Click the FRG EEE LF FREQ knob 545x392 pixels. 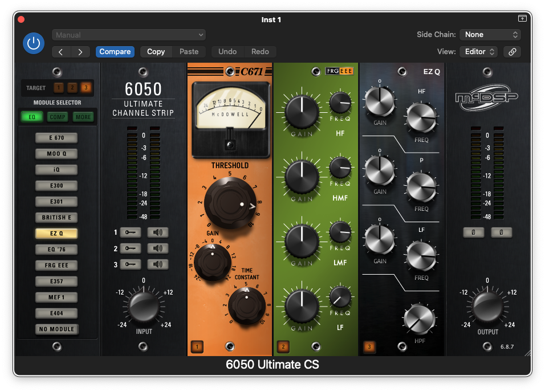click(340, 297)
